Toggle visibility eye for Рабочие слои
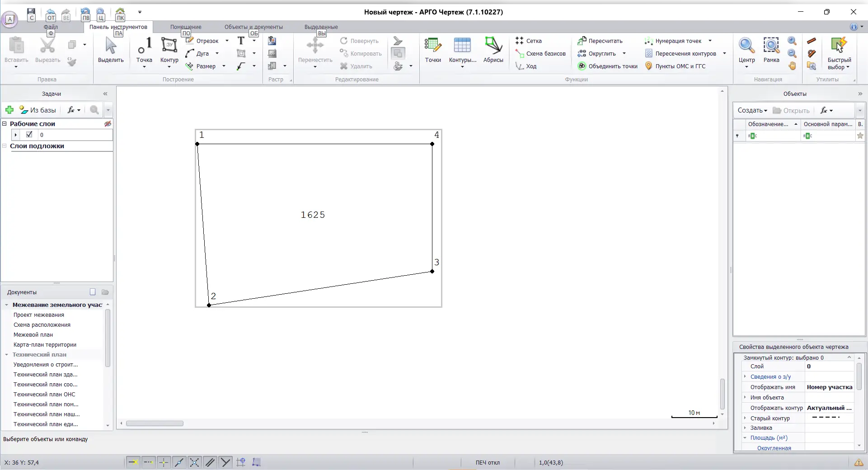This screenshot has height=470, width=868. tap(108, 123)
